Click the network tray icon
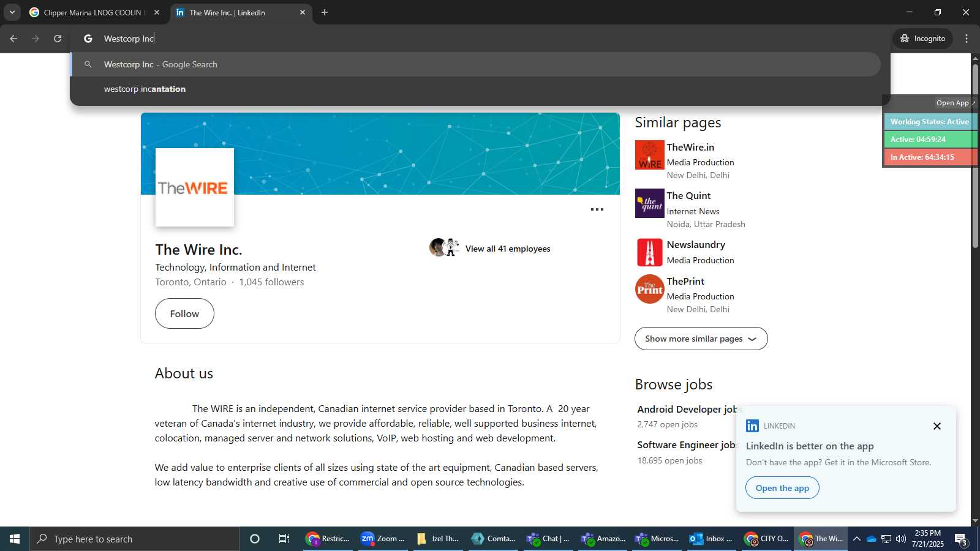 tap(886, 539)
